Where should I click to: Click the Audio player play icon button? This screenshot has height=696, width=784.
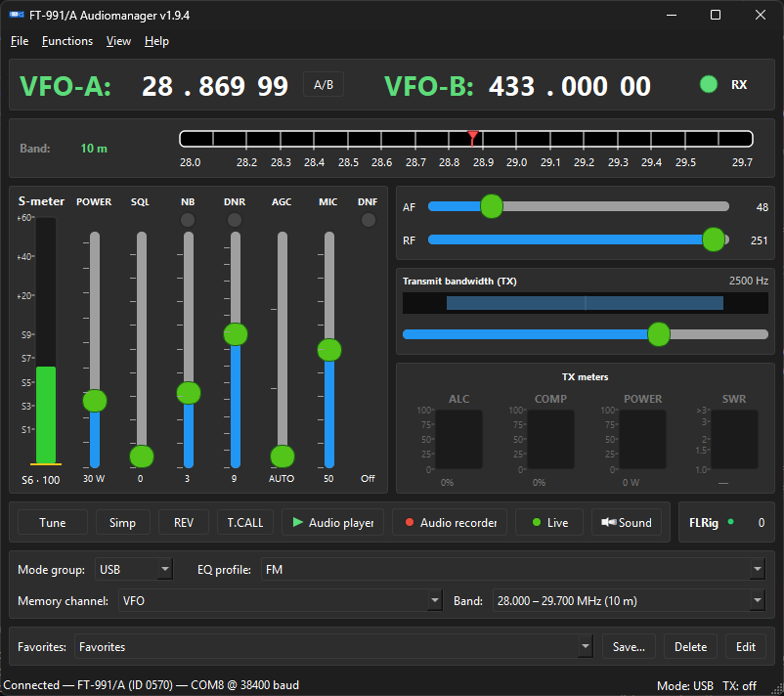pyautogui.click(x=332, y=523)
